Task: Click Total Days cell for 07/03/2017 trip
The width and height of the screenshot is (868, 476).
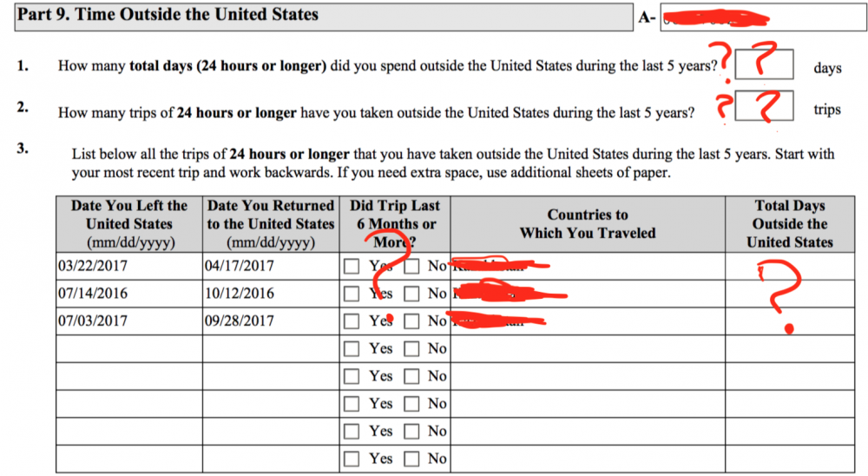Action: pos(790,321)
